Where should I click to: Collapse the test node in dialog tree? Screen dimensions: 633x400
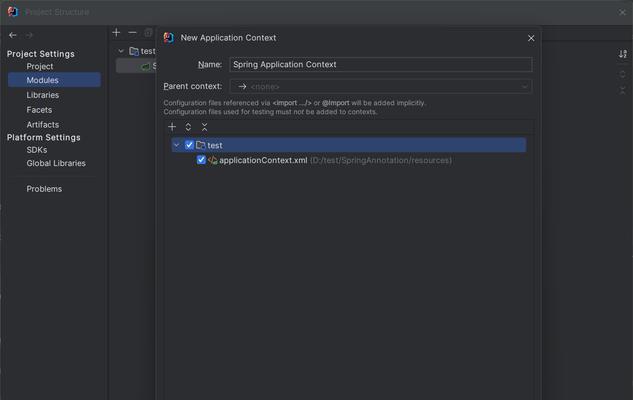[177, 145]
